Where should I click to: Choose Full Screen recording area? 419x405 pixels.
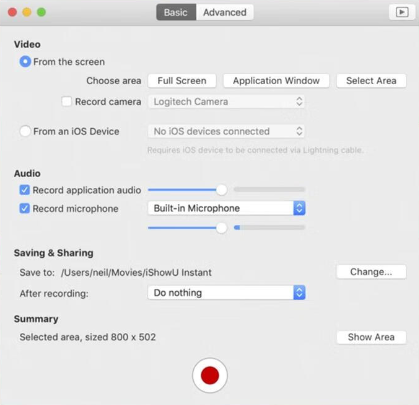pos(182,81)
